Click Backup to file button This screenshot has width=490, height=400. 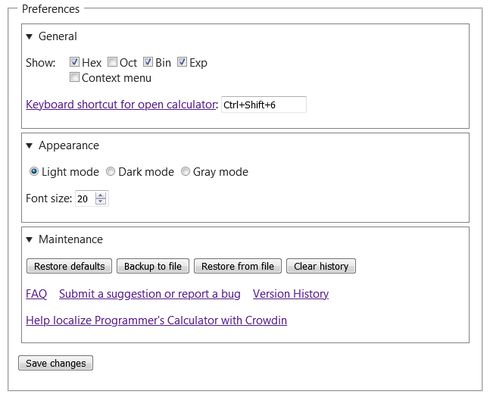pos(153,266)
